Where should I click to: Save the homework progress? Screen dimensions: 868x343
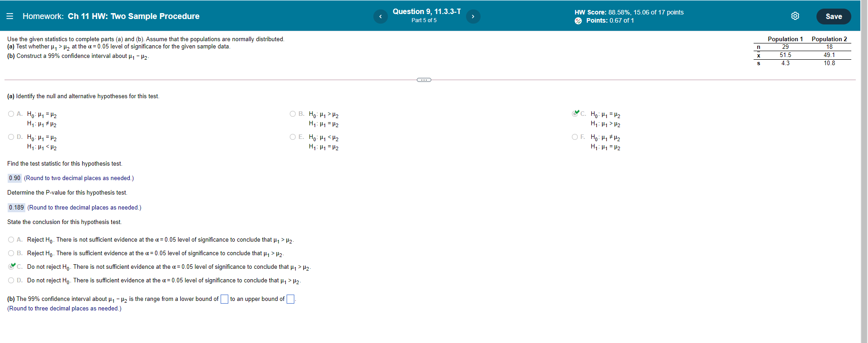(x=834, y=16)
